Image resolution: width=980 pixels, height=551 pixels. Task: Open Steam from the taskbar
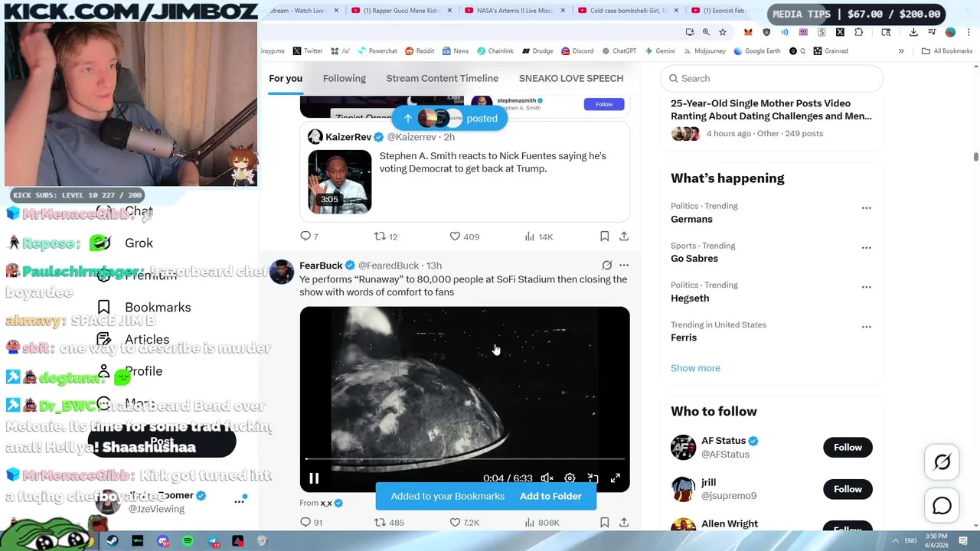tap(113, 541)
